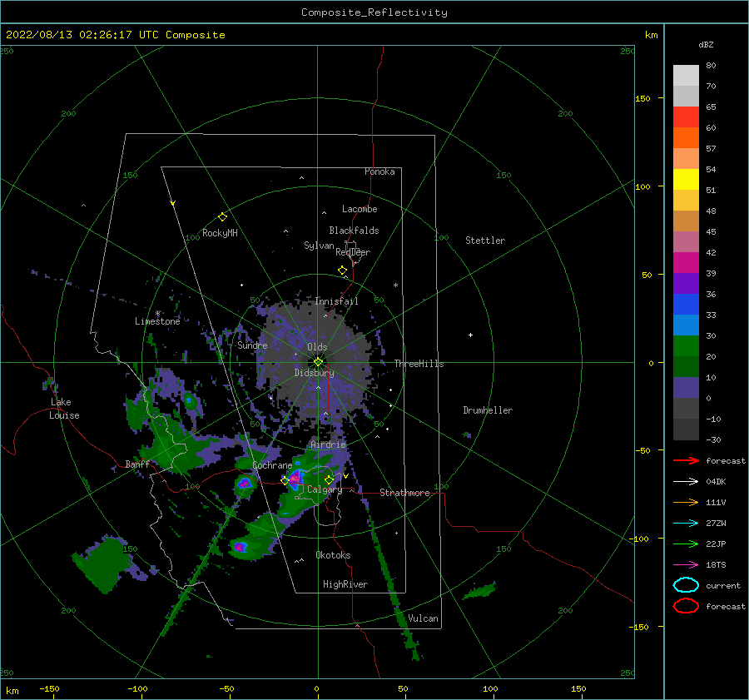This screenshot has width=749, height=700.
Task: Click the RedDeer city label
Action: (x=353, y=252)
